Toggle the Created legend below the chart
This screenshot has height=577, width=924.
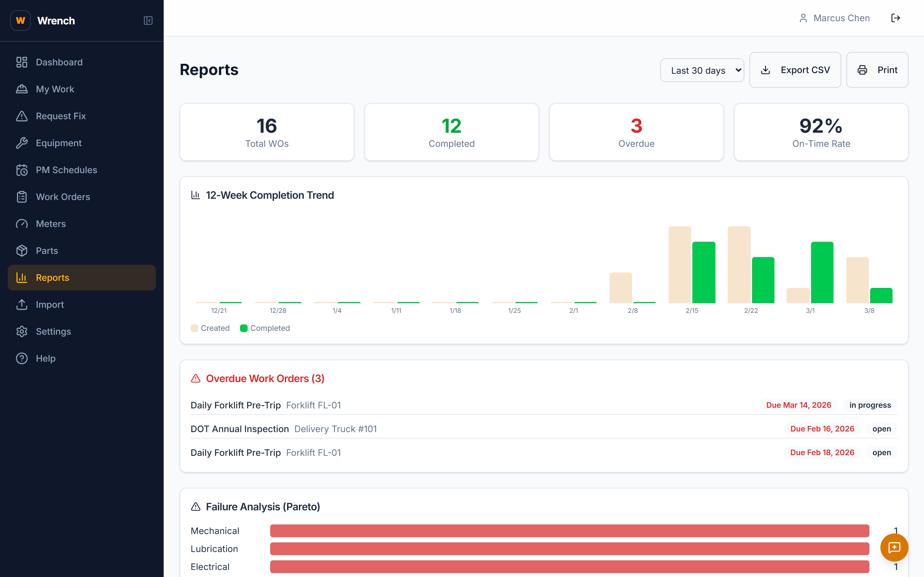point(210,328)
